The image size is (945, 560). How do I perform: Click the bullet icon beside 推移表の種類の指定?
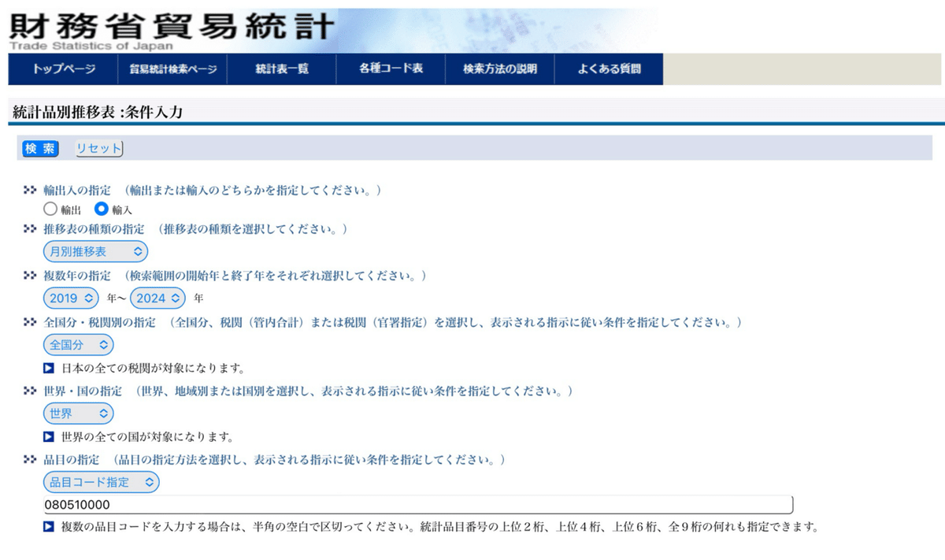pos(31,229)
